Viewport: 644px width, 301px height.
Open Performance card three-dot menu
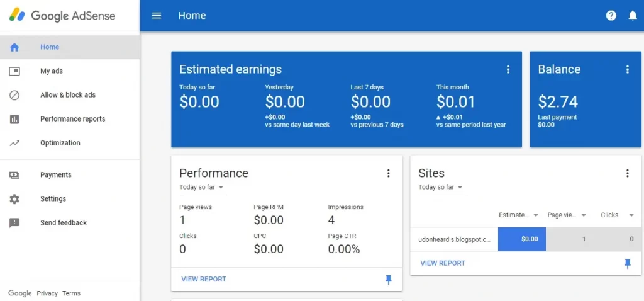click(x=389, y=173)
